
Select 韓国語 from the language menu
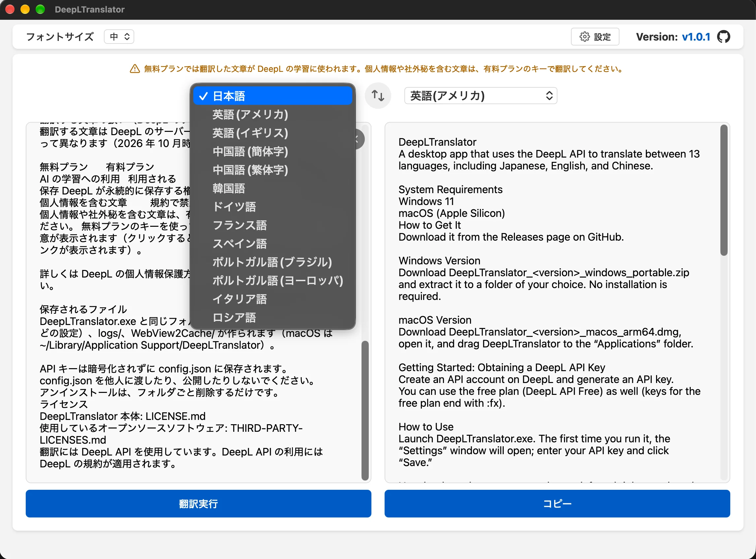coord(272,188)
